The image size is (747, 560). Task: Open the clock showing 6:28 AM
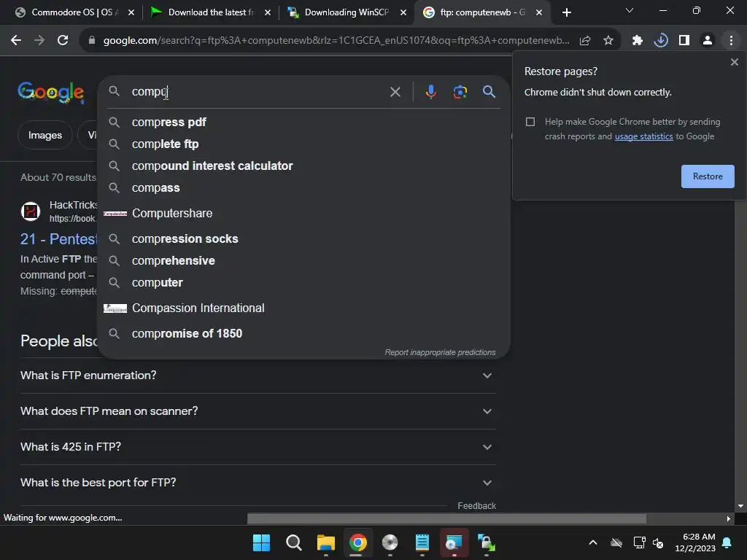695,542
